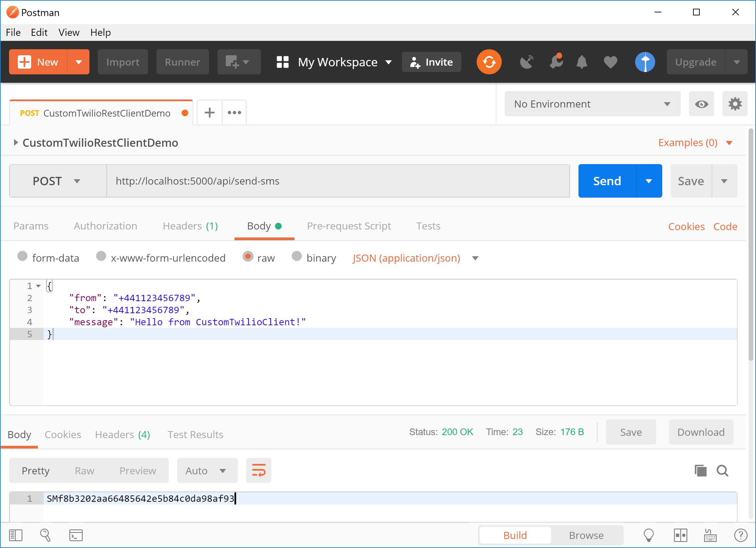Click the environment quick look eye icon

pyautogui.click(x=701, y=104)
